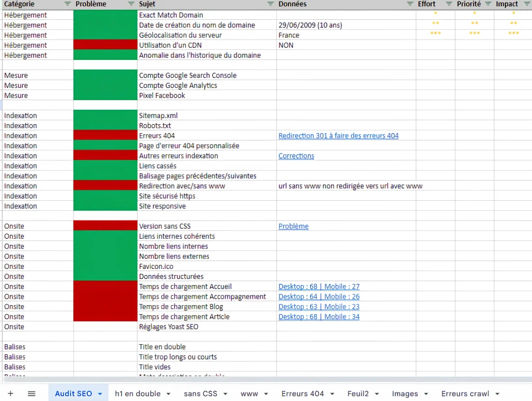The image size is (532, 401).
Task: Open link Redirection 301 à faire des erreurs 404
Action: tap(338, 135)
